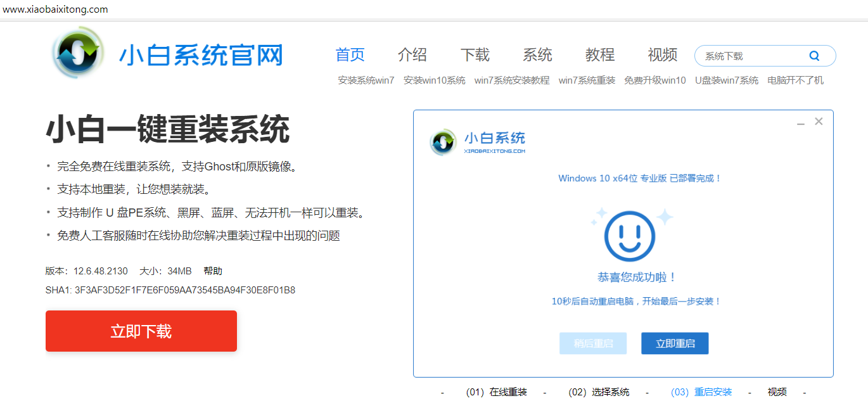The width and height of the screenshot is (868, 415).
Task: Open the 介绍 navigation item
Action: click(x=412, y=55)
